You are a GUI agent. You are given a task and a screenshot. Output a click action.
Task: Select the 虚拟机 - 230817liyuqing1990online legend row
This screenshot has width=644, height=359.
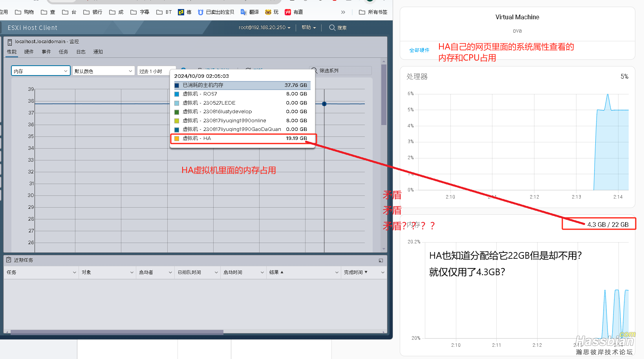coord(242,121)
